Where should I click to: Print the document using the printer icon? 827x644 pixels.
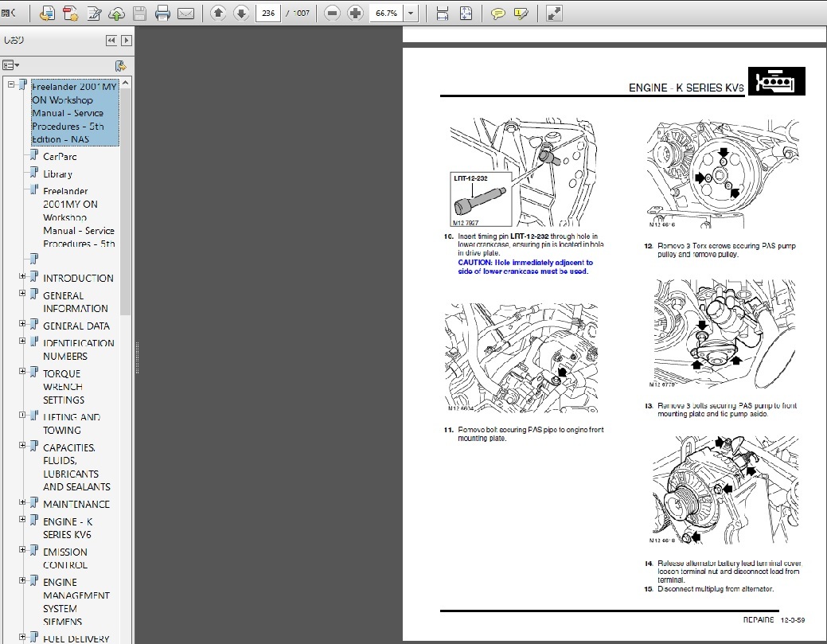point(162,14)
